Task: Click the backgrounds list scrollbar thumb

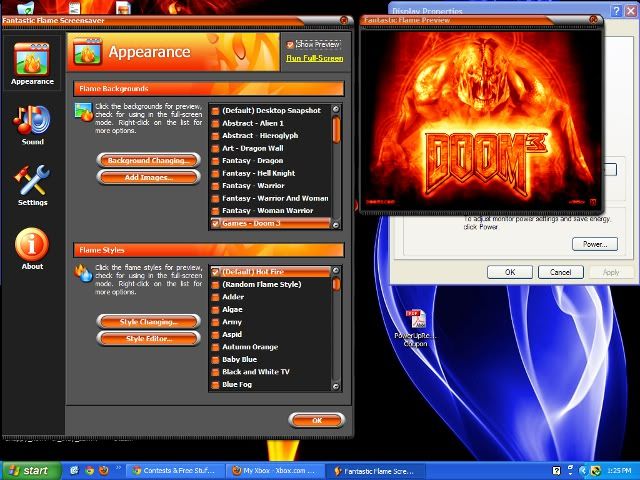Action: (x=336, y=129)
